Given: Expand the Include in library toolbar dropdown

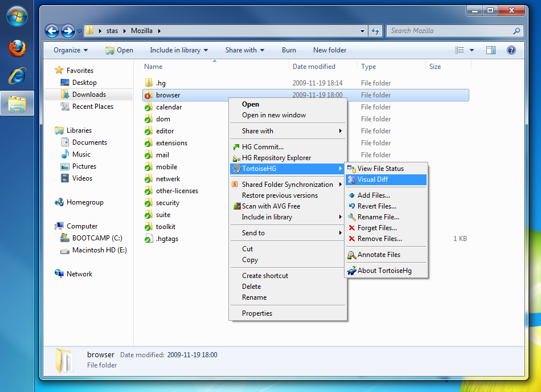Looking at the screenshot, I should click(x=179, y=50).
